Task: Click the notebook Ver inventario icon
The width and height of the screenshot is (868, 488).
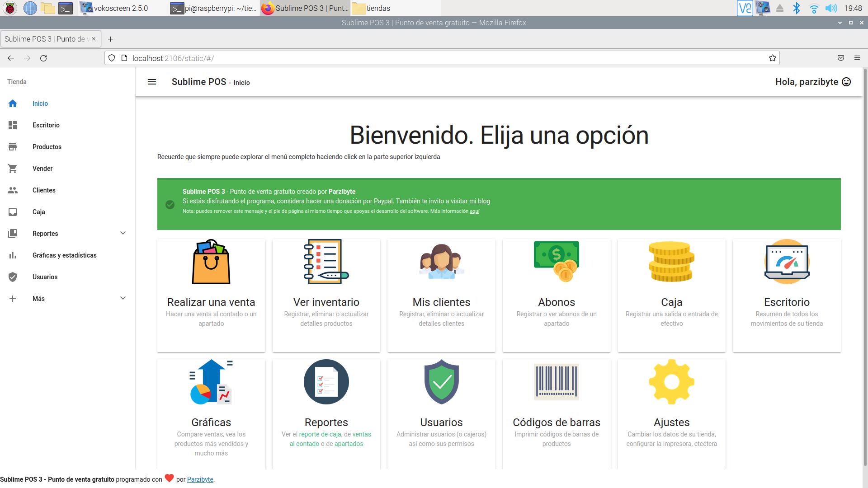Action: (326, 262)
